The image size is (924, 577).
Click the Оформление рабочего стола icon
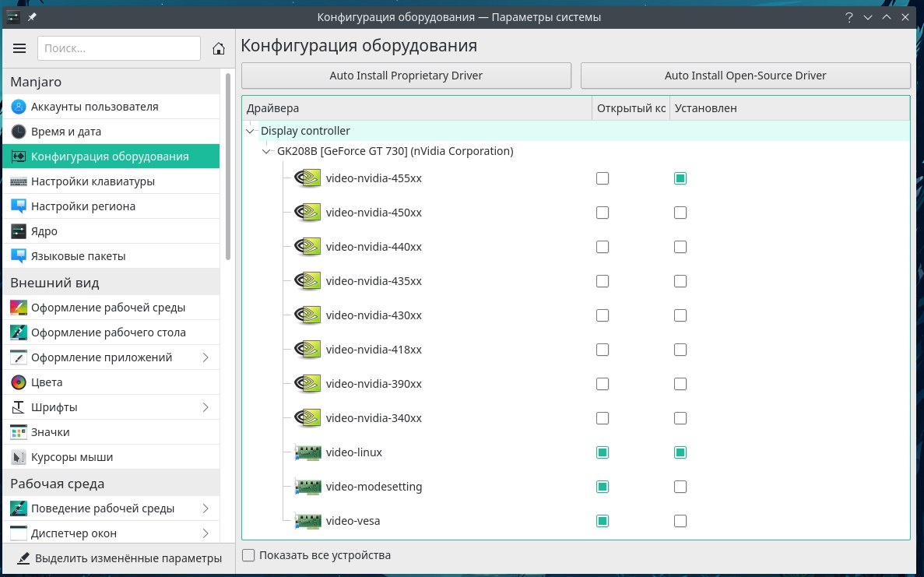(18, 332)
